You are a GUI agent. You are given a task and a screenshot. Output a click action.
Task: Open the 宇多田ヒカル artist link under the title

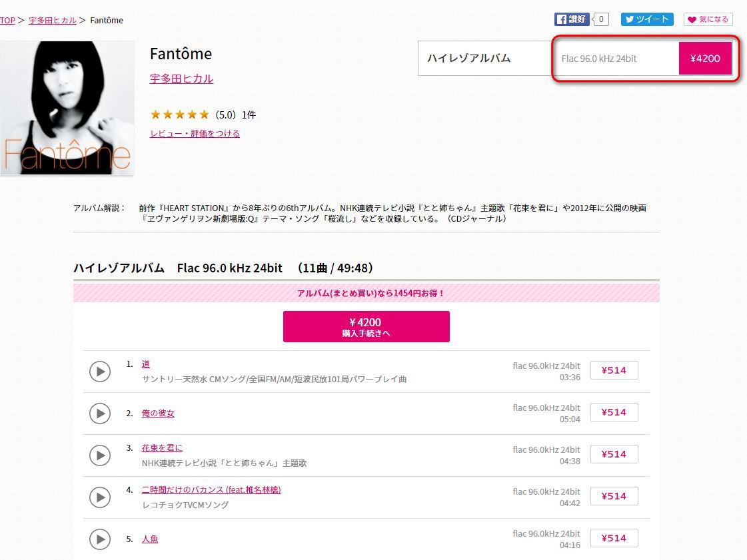click(181, 79)
